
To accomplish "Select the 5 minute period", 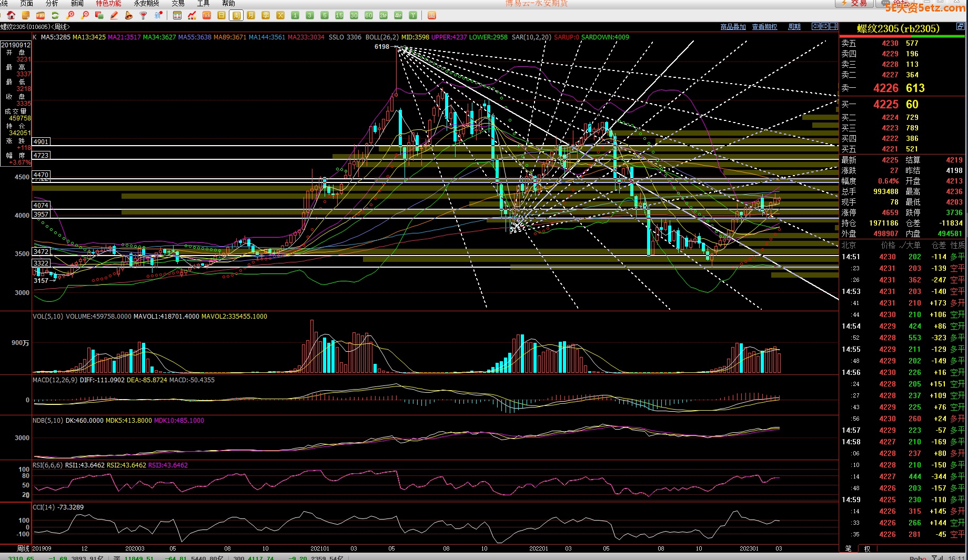I will pos(325,15).
